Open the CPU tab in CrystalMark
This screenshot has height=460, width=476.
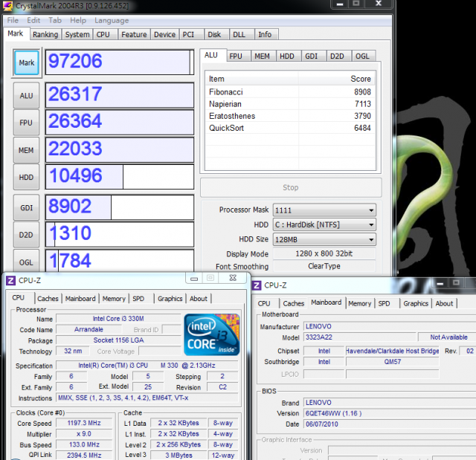click(103, 35)
